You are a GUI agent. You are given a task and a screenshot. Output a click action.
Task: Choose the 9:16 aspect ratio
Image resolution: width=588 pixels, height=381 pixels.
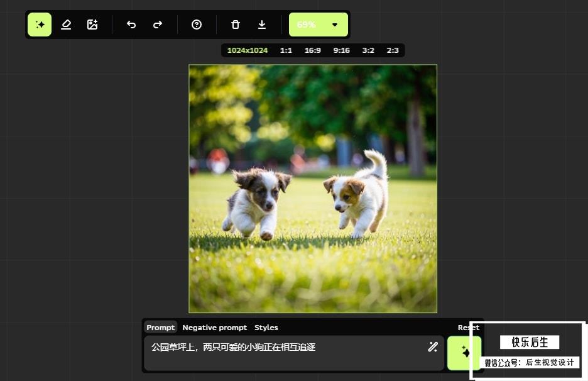[341, 50]
